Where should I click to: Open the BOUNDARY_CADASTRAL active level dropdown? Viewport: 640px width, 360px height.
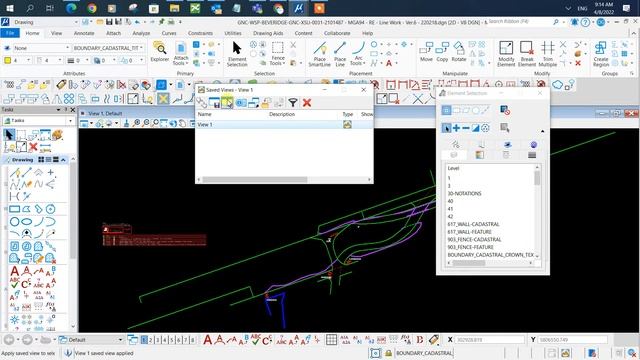[109, 48]
